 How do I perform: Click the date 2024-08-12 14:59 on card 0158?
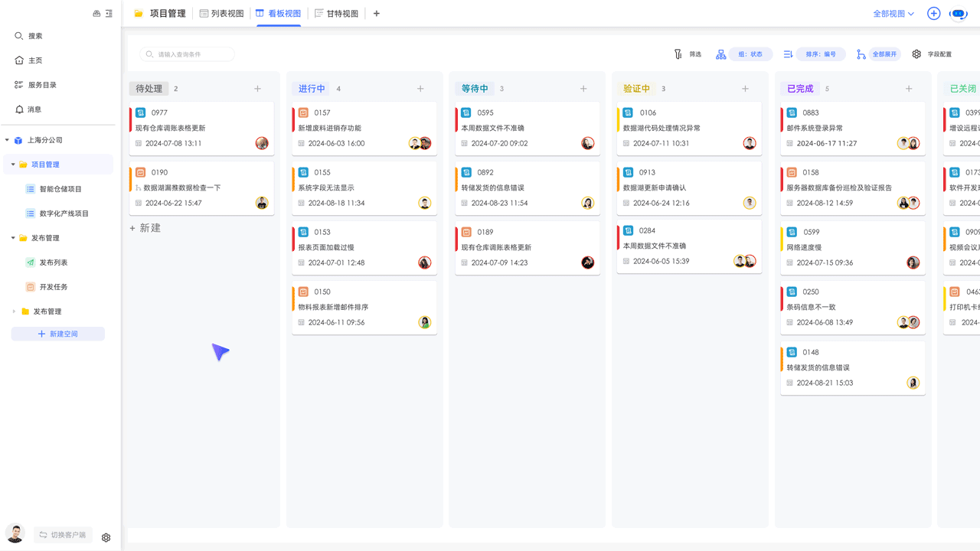[825, 203]
